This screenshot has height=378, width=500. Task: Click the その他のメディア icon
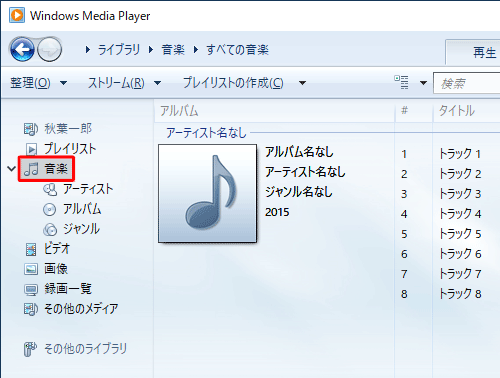coord(31,309)
